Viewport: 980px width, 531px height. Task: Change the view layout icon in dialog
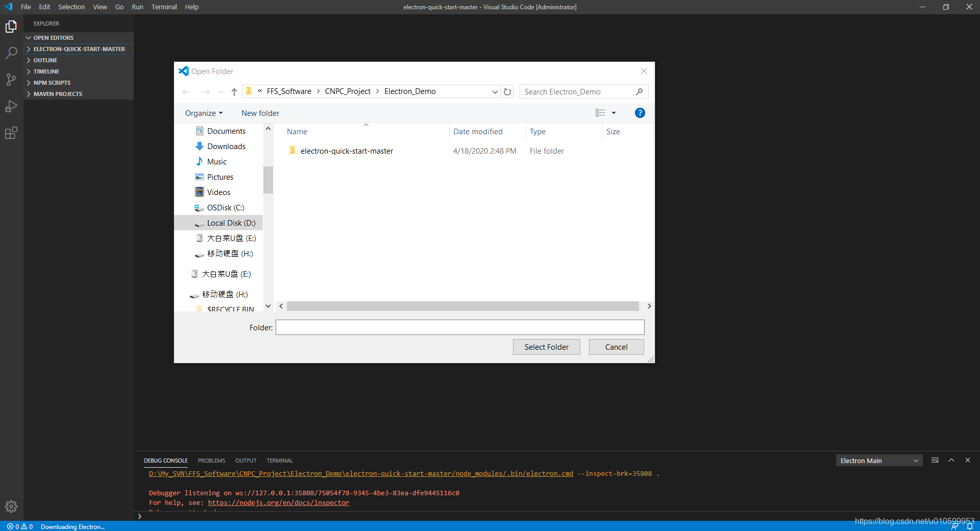click(x=600, y=113)
